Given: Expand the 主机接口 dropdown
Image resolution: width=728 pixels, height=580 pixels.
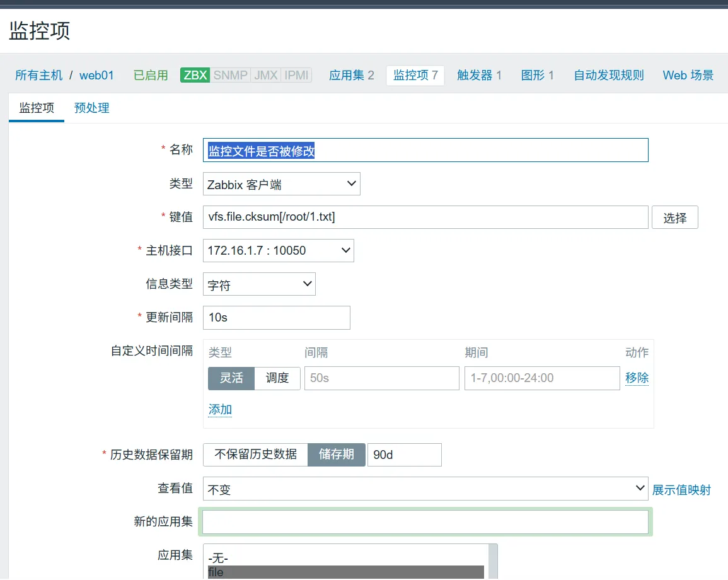Looking at the screenshot, I should pyautogui.click(x=278, y=250).
